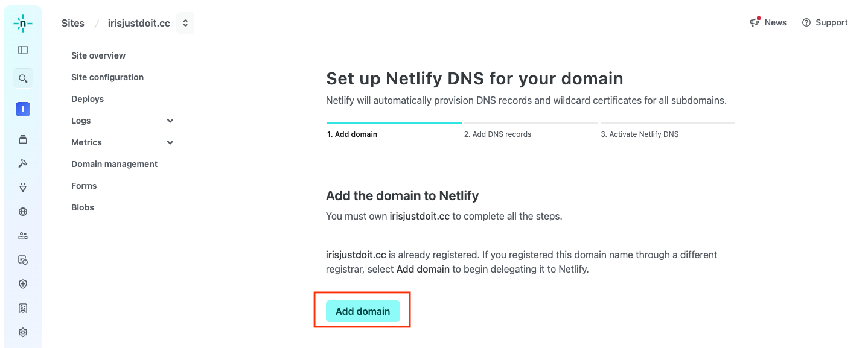Viewport: 868px width, 348px height.
Task: Open the hammer builds icon
Action: point(23,163)
